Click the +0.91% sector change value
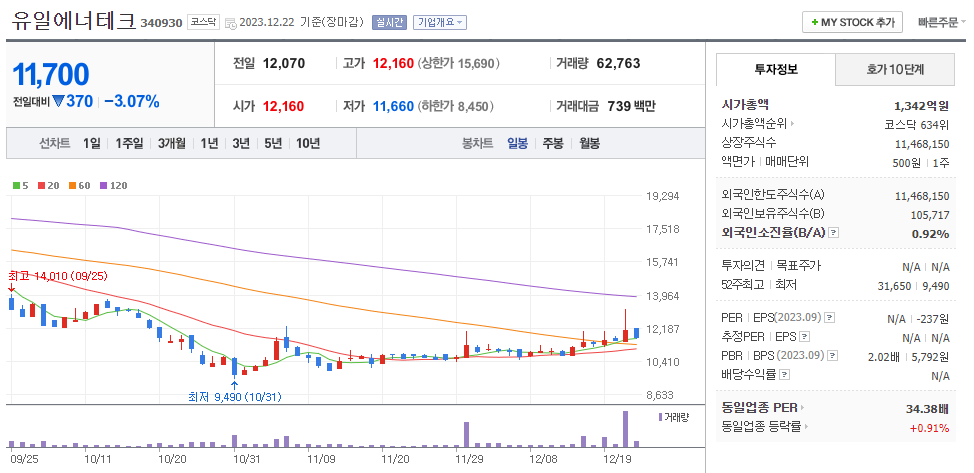This screenshot has width=974, height=473. coord(930,428)
